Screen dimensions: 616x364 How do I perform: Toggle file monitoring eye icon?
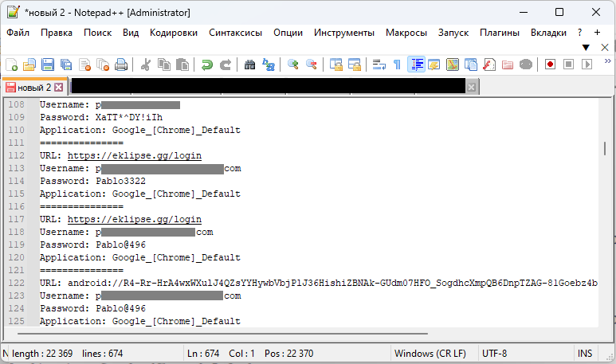pyautogui.click(x=526, y=65)
